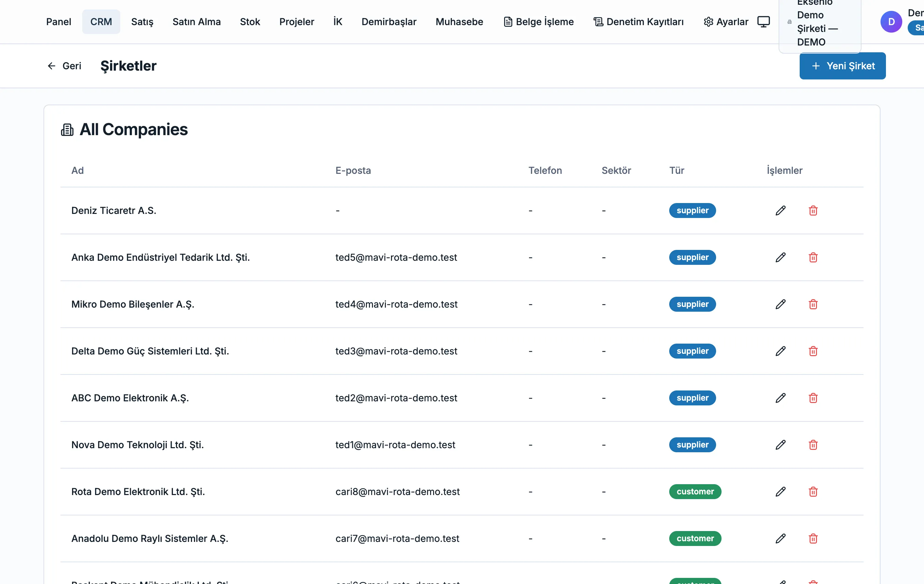Click the Sektör column header
Screen dimensions: 924x584
pos(616,170)
